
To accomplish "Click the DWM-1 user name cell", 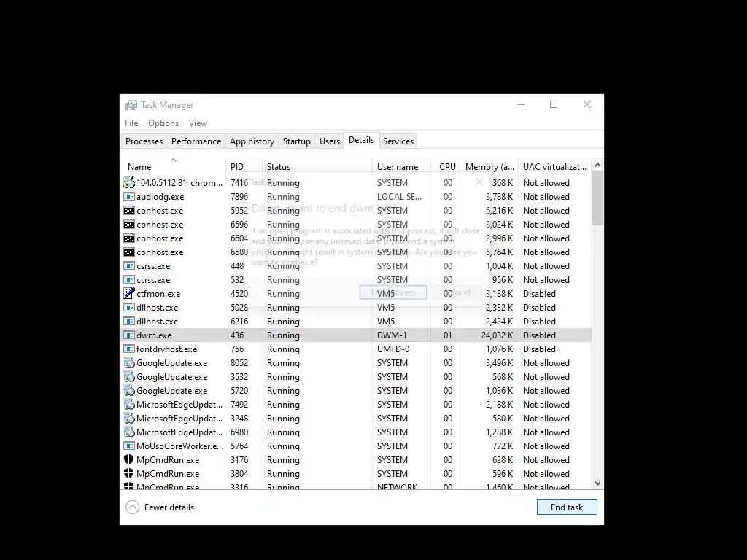I will (x=392, y=335).
